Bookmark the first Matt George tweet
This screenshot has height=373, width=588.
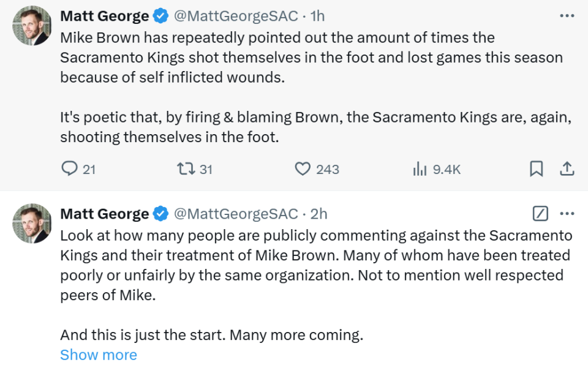[x=537, y=168]
